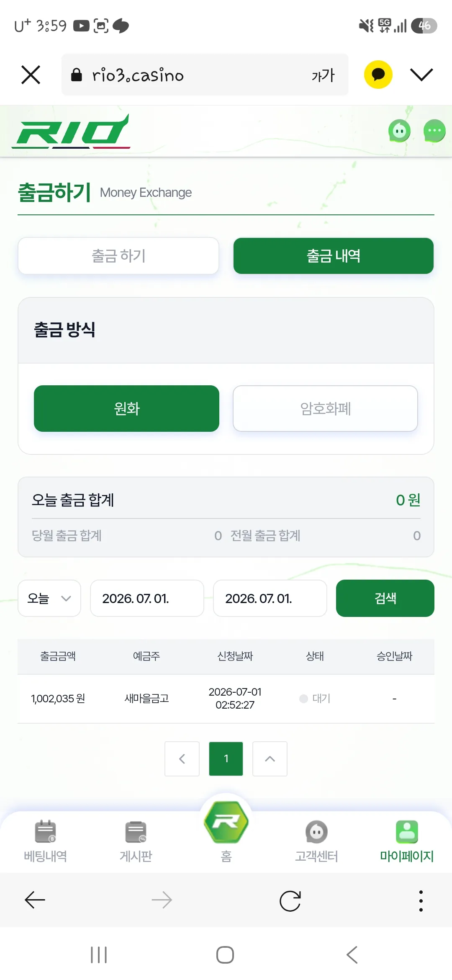The width and height of the screenshot is (452, 980).
Task: Click the 검색 search button
Action: point(385,598)
